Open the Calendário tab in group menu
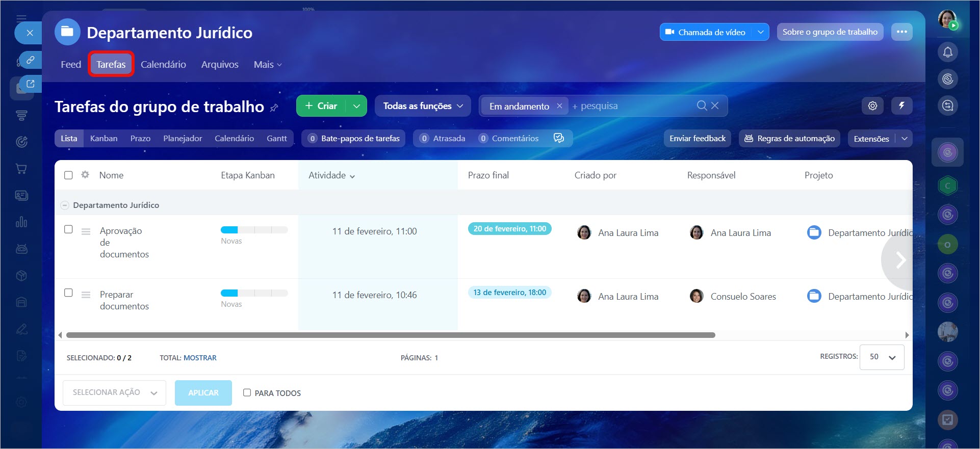The width and height of the screenshot is (980, 449). click(163, 64)
